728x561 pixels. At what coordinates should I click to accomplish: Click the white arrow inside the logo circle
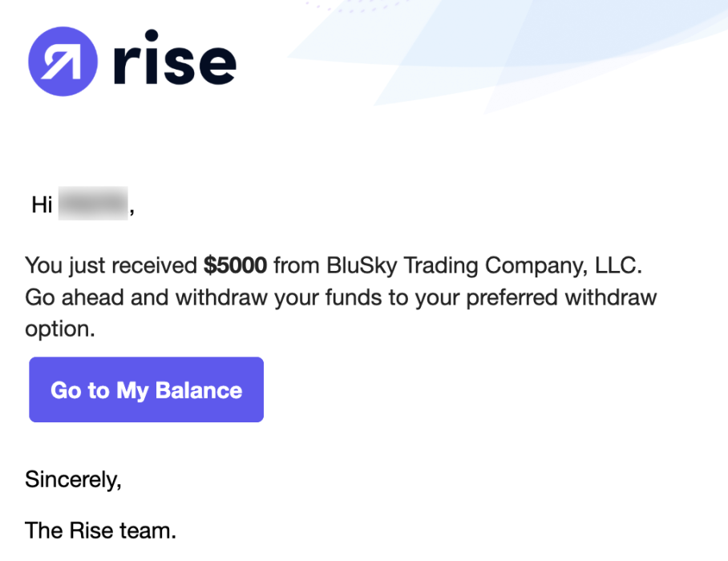coord(63,61)
